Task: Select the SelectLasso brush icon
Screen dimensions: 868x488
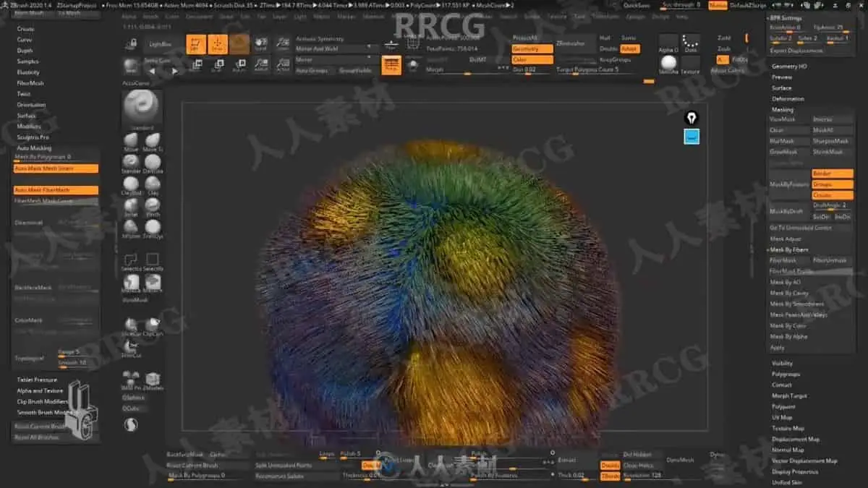Action: 131,260
